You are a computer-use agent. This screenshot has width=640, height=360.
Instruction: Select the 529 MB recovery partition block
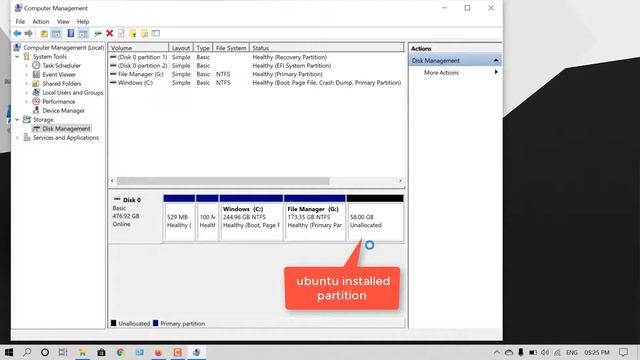click(x=179, y=218)
